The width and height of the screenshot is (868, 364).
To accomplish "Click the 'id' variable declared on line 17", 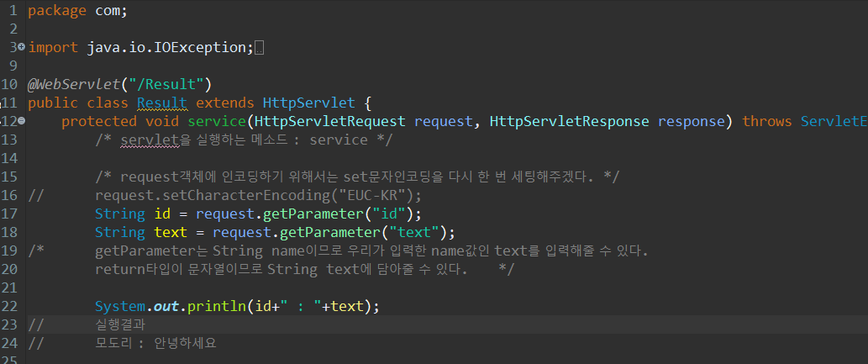I will [161, 214].
